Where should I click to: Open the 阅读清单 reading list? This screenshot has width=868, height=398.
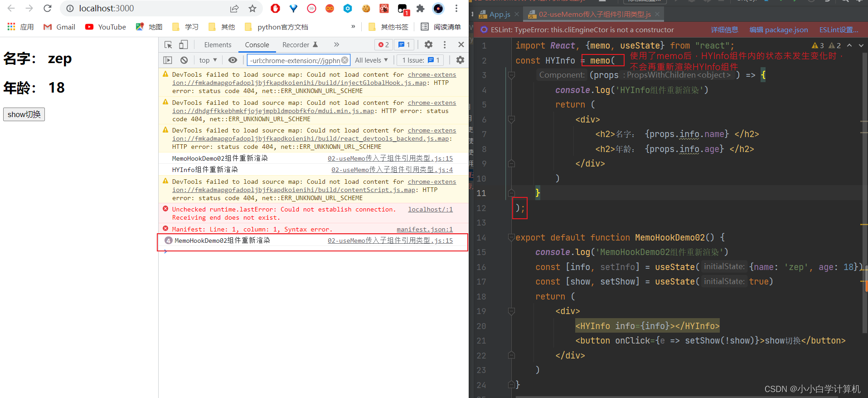(441, 27)
